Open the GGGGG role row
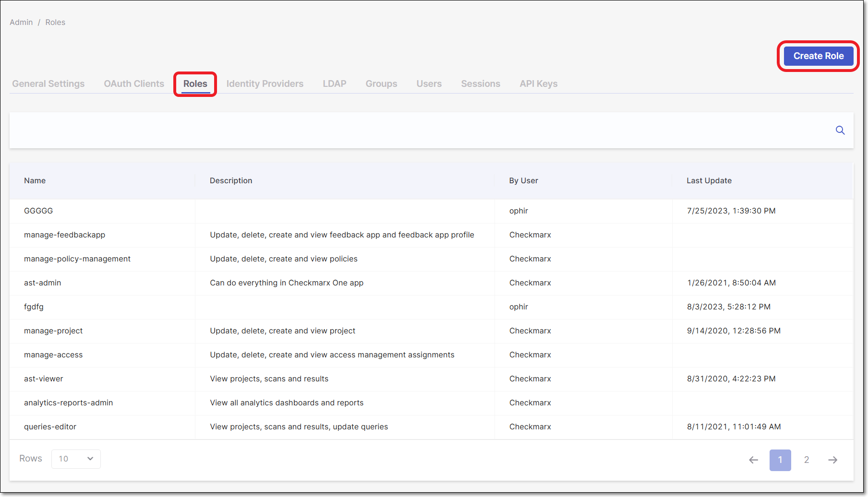 pos(431,211)
